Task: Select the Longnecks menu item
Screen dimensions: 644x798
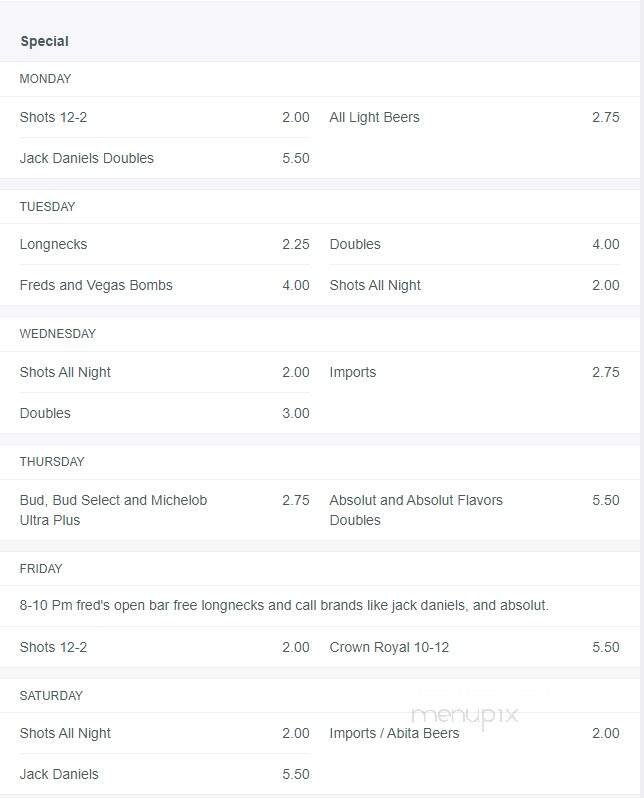Action: [x=53, y=244]
